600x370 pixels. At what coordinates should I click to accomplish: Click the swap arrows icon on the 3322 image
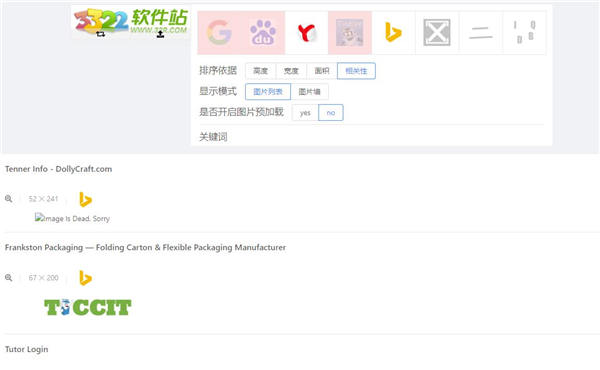point(101,34)
